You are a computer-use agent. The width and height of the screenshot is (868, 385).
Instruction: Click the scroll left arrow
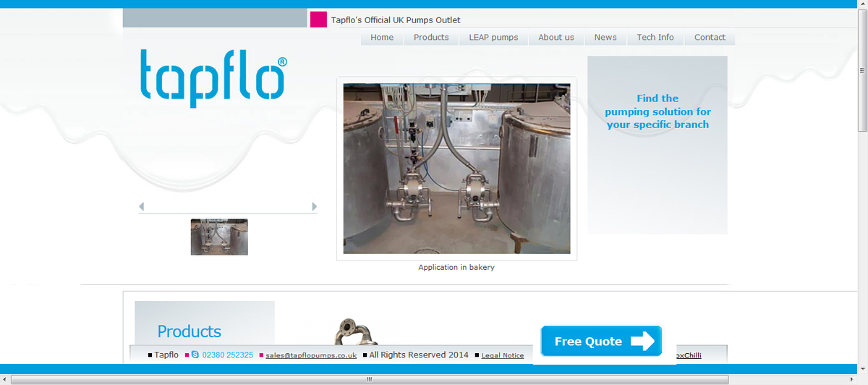[5, 379]
